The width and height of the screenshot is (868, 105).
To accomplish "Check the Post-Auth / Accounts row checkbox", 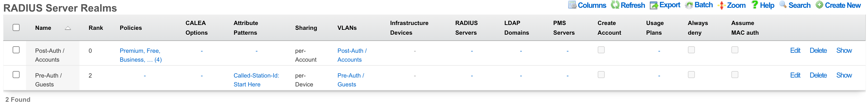I will coord(16,50).
